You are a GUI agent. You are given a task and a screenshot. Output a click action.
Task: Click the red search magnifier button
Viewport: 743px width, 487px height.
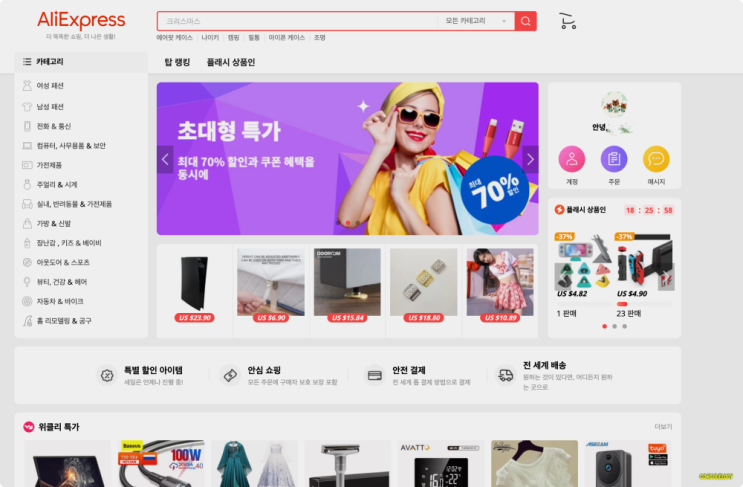click(526, 21)
